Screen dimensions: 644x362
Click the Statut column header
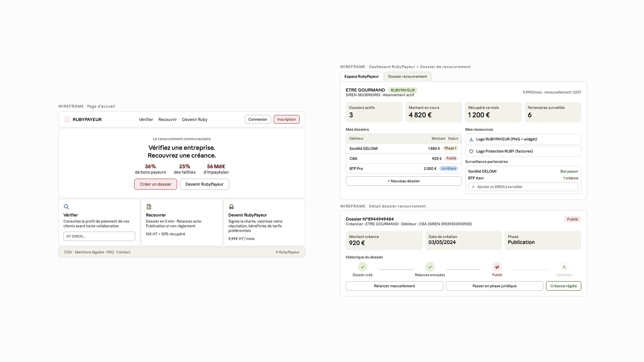click(x=453, y=138)
